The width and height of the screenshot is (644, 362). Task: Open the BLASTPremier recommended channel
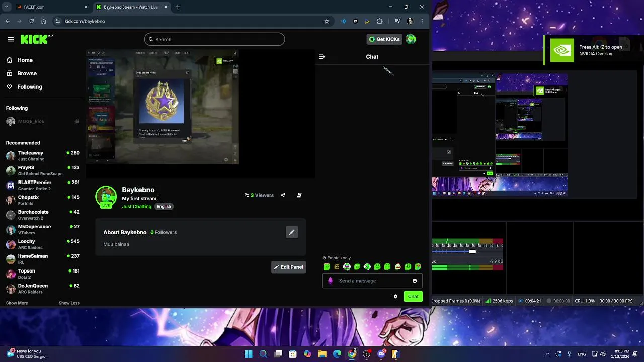[43, 186]
